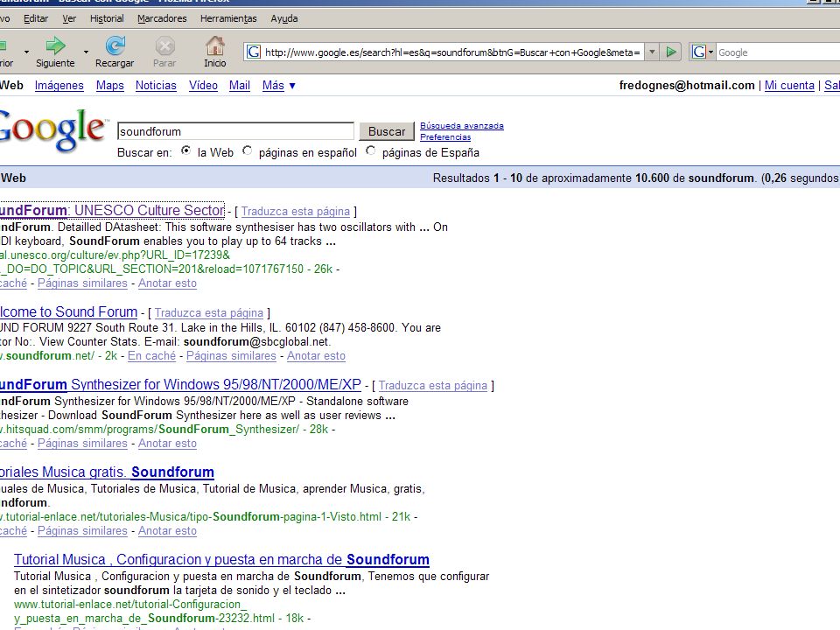Open the Mi cuenta link
Image resolution: width=840 pixels, height=630 pixels.
tap(789, 85)
